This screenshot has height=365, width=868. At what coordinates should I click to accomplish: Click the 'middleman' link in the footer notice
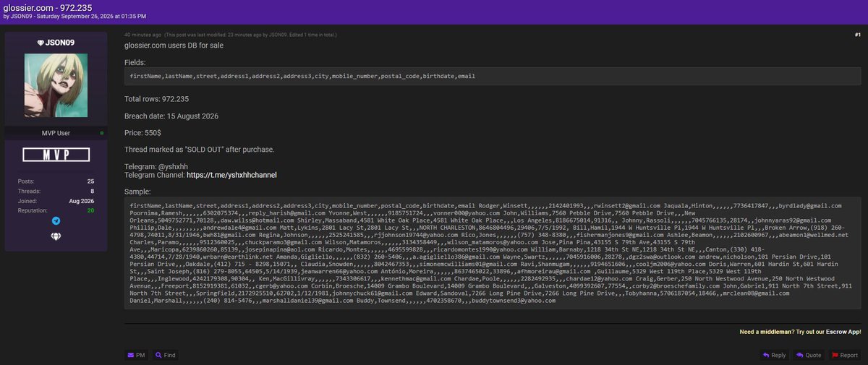point(775,332)
